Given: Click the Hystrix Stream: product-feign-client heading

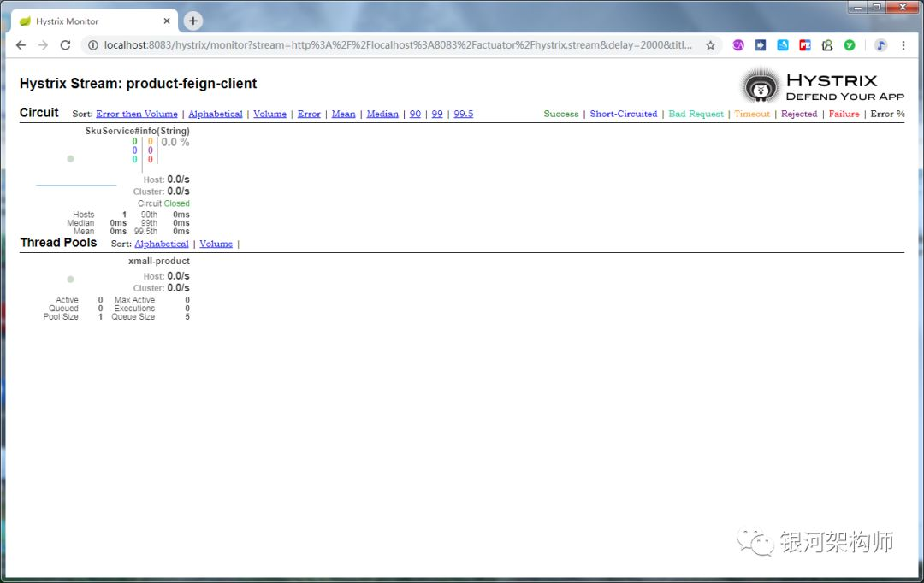Looking at the screenshot, I should point(138,84).
